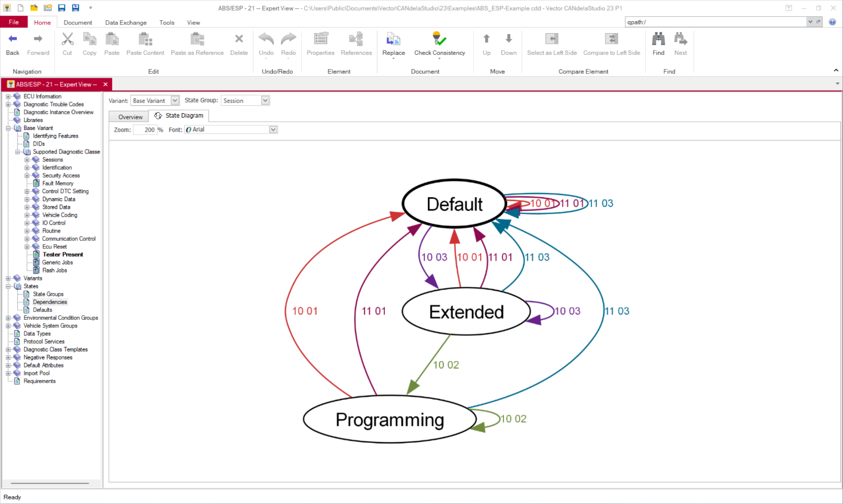Click Select as Left Side icon
The image size is (843, 504).
552,39
